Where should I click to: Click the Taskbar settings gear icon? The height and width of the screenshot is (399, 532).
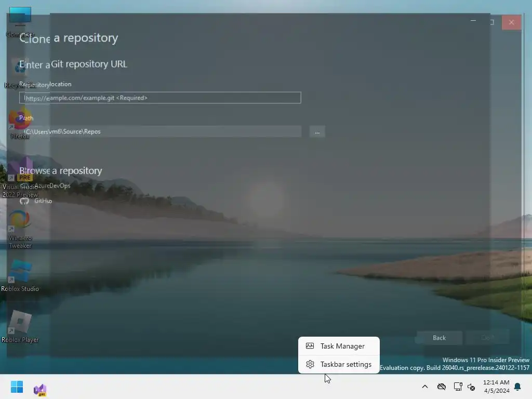(x=310, y=364)
